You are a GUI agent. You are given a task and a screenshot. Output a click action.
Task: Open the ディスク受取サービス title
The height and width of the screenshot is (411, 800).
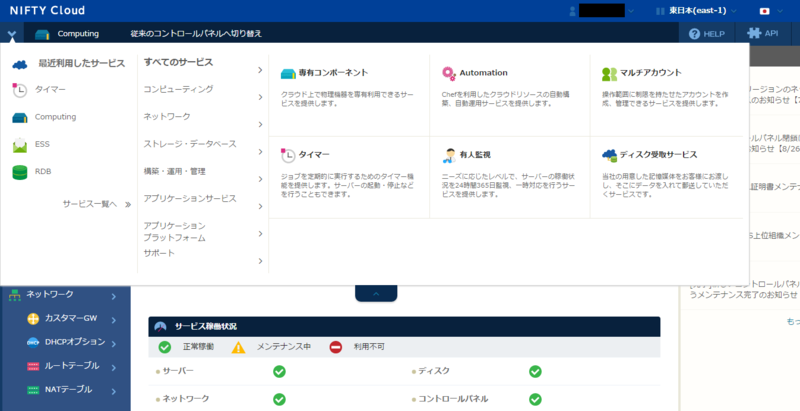[659, 155]
